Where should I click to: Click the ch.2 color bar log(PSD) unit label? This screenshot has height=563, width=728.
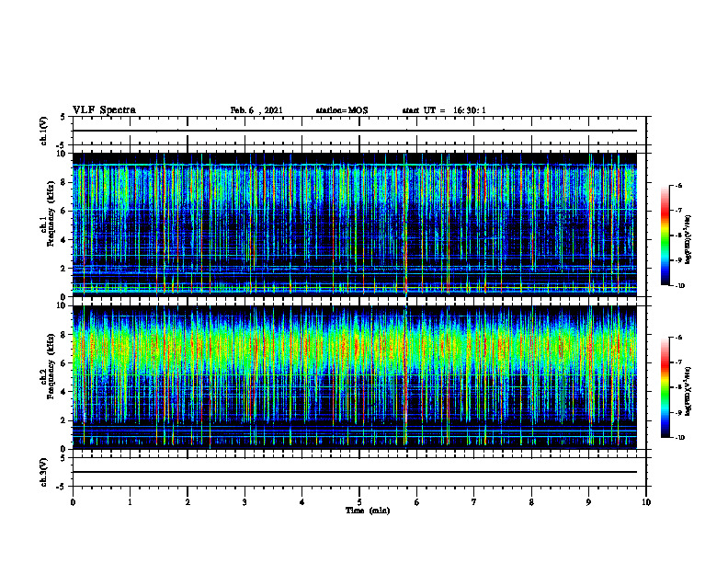pos(688,391)
